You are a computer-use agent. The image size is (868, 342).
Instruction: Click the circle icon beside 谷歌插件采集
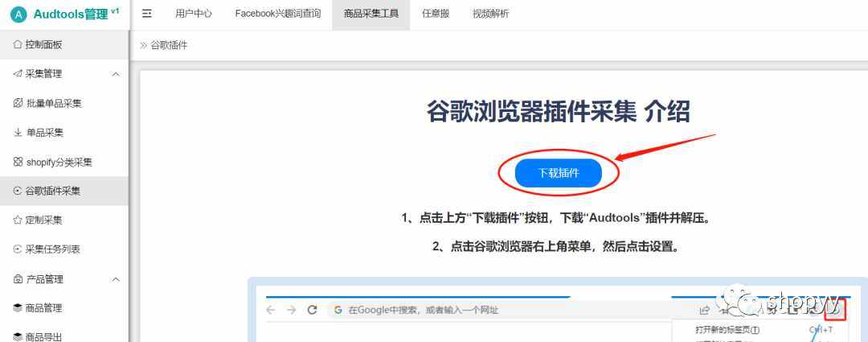18,192
